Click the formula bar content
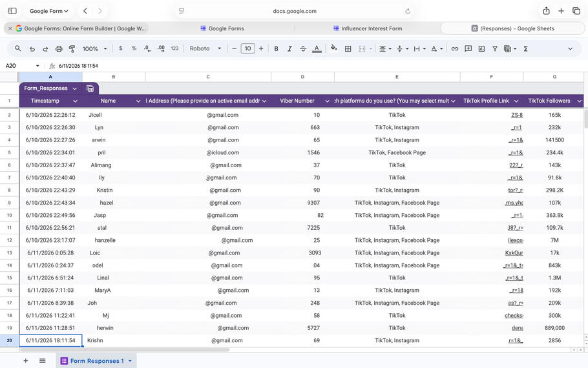This screenshot has height=368, width=588. coord(78,66)
